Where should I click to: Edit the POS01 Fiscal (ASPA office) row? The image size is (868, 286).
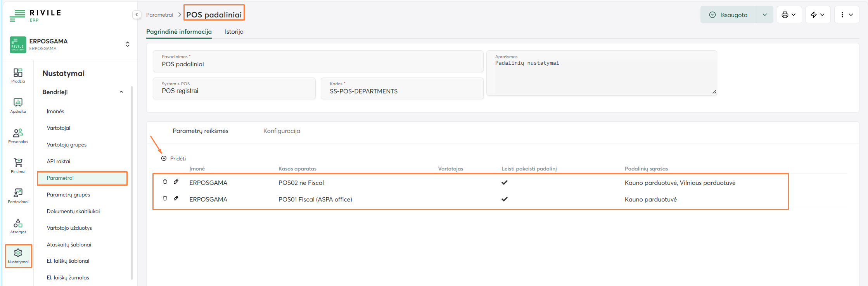click(176, 198)
